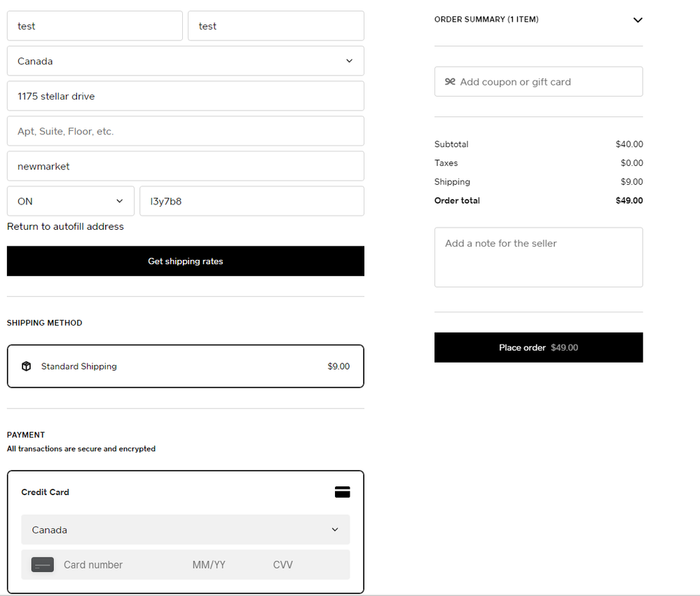
Task: Click the credit card icon in payment header
Action: tap(342, 492)
